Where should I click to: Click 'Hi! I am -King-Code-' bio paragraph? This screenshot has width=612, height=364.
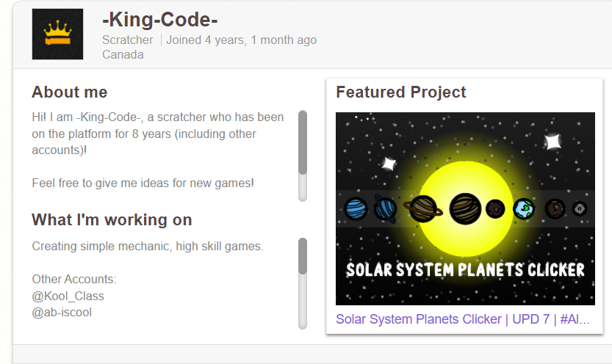click(158, 134)
